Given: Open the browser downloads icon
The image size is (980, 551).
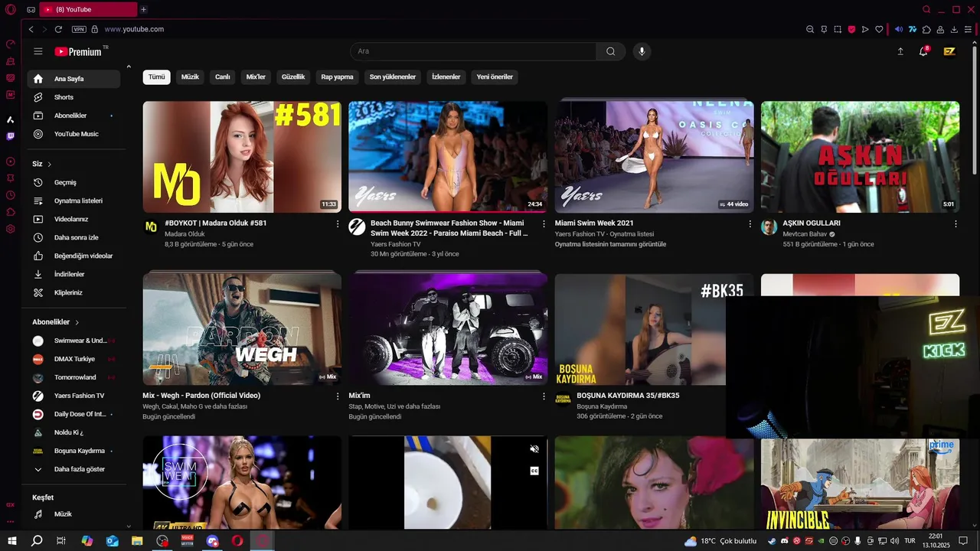Looking at the screenshot, I should coord(954,29).
